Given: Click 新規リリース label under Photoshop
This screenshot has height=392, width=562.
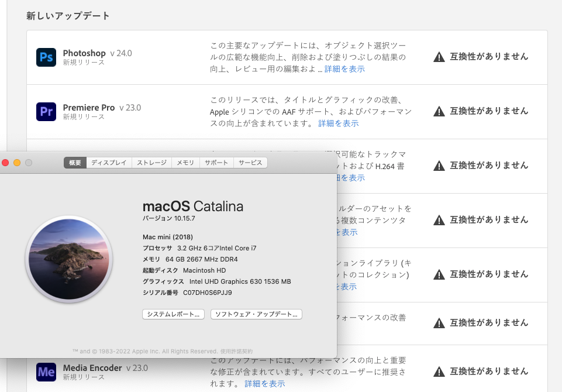Looking at the screenshot, I should (84, 63).
